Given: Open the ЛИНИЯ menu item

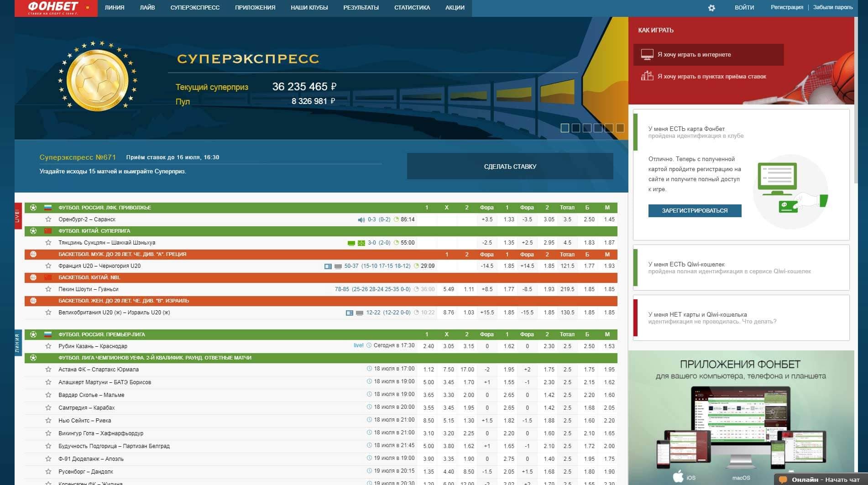Looking at the screenshot, I should point(115,8).
